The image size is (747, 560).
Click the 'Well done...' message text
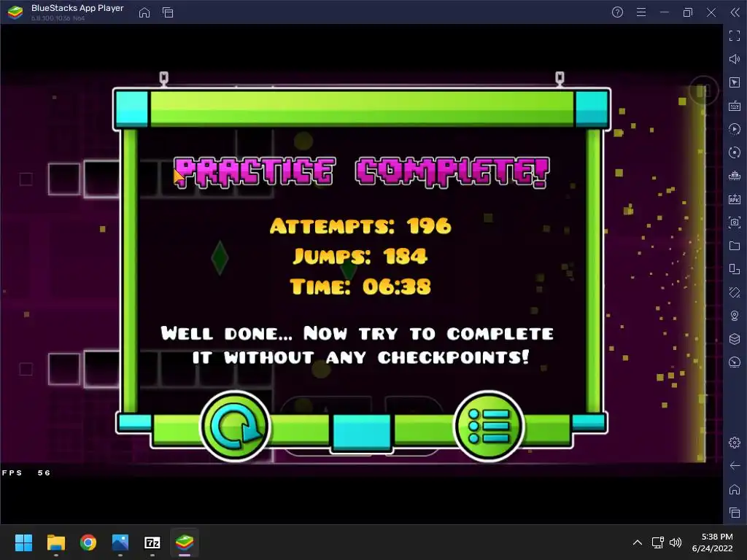click(357, 345)
